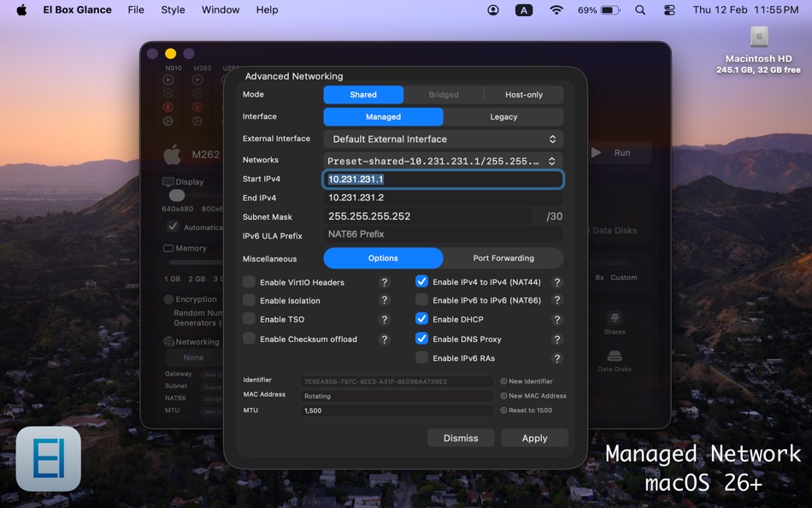Dismiss the Advanced Networking dialog
Screen dimensions: 812x508
461,437
